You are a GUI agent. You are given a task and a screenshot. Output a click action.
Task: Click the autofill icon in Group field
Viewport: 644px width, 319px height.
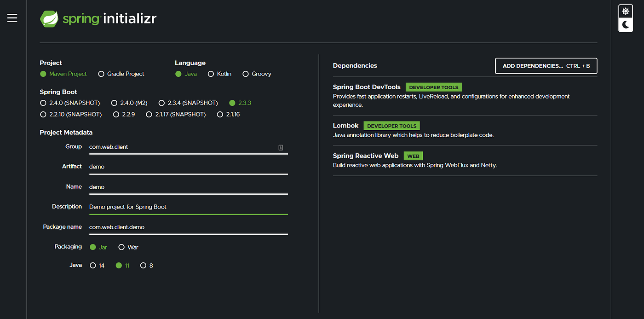coord(280,146)
